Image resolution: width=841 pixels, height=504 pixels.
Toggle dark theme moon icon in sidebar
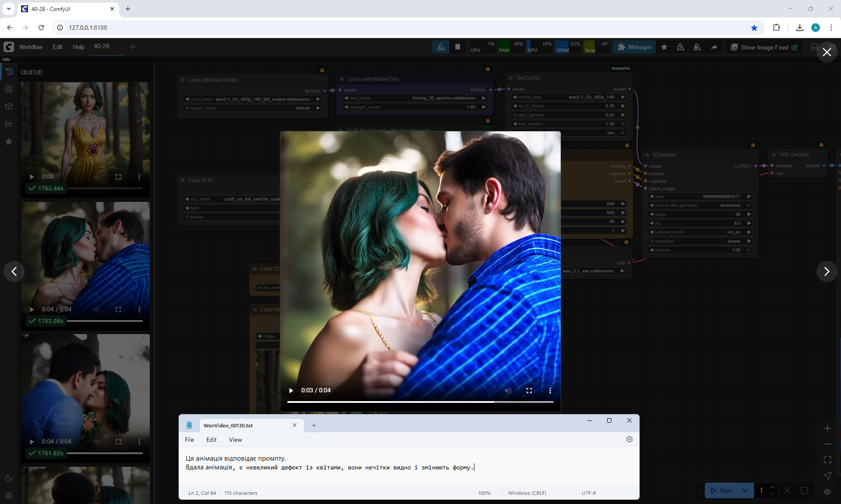(9, 478)
